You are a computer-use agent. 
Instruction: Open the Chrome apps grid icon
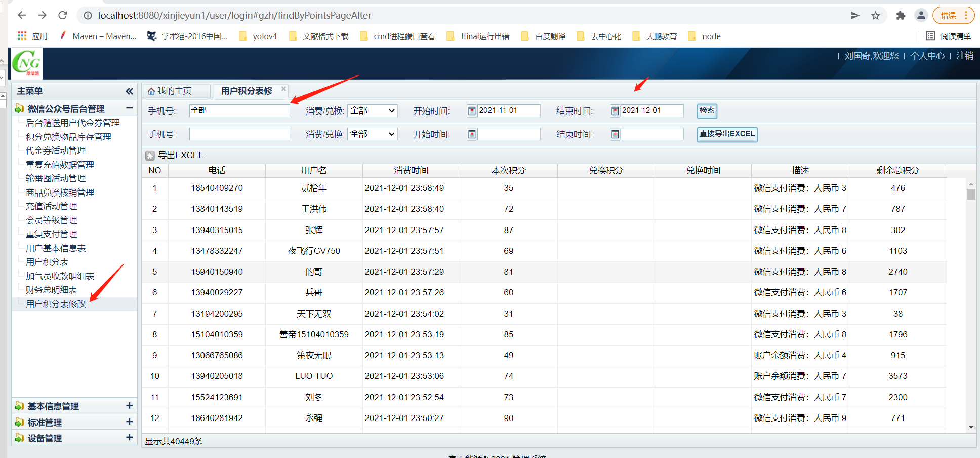click(22, 36)
